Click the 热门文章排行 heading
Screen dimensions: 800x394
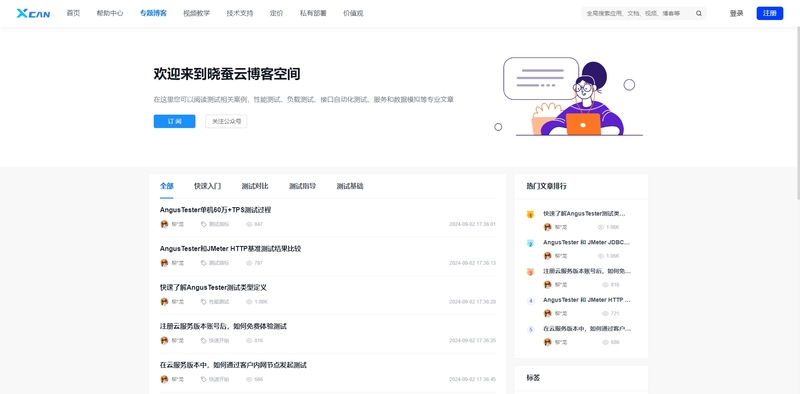tap(546, 186)
